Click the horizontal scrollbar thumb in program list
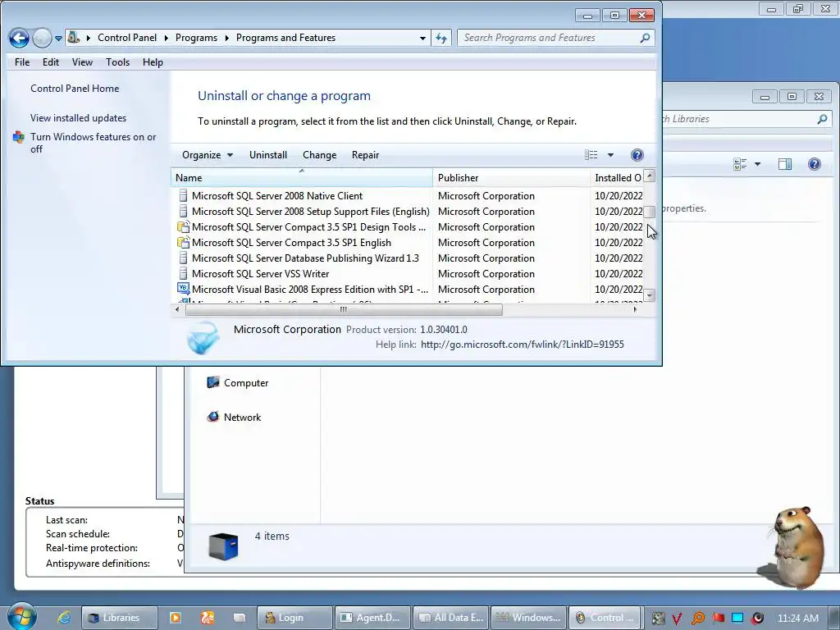 pyautogui.click(x=344, y=309)
